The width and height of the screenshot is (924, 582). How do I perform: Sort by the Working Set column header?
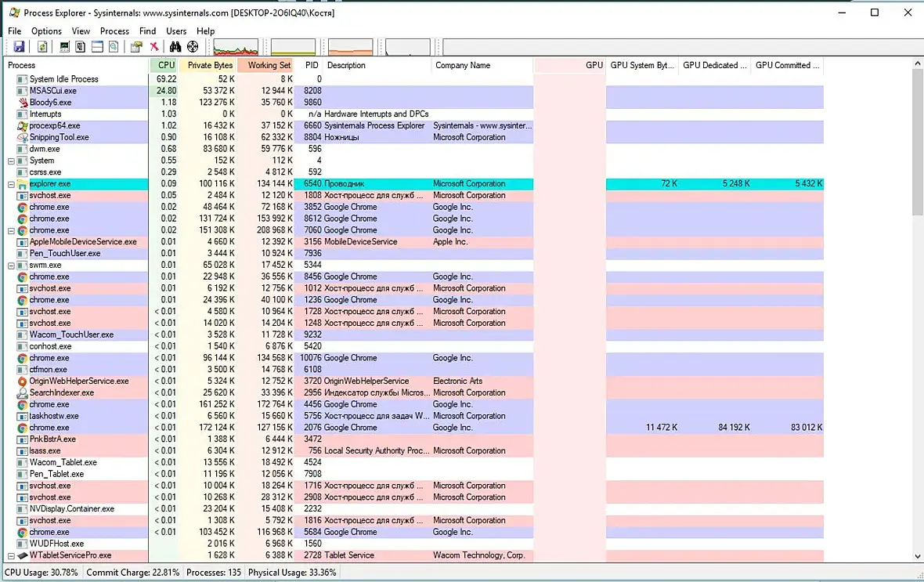coord(265,66)
